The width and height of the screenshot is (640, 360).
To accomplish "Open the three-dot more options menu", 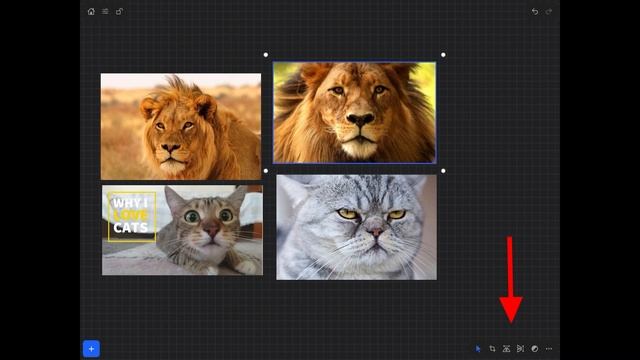I will pyautogui.click(x=549, y=349).
